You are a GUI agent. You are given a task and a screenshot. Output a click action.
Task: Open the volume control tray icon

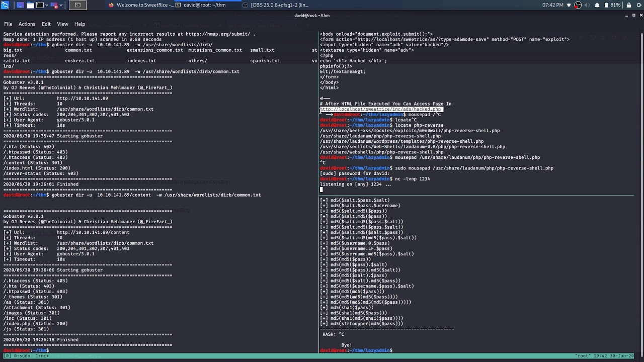click(x=587, y=5)
